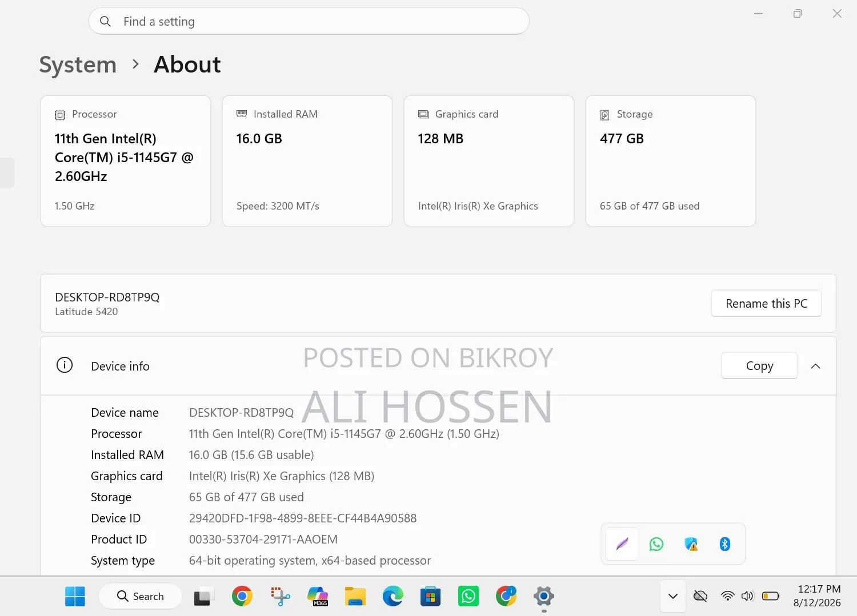Viewport: 857px width, 616px height.
Task: Click the Processor info card
Action: 126,161
